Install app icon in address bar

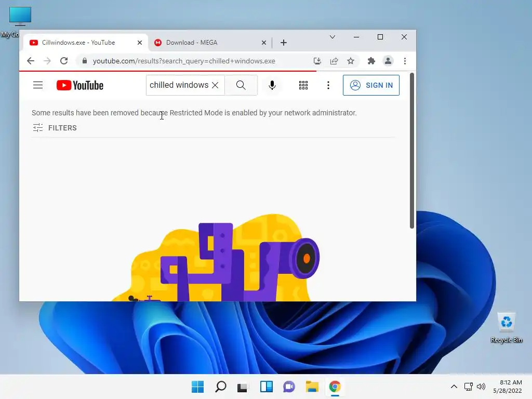coord(317,61)
